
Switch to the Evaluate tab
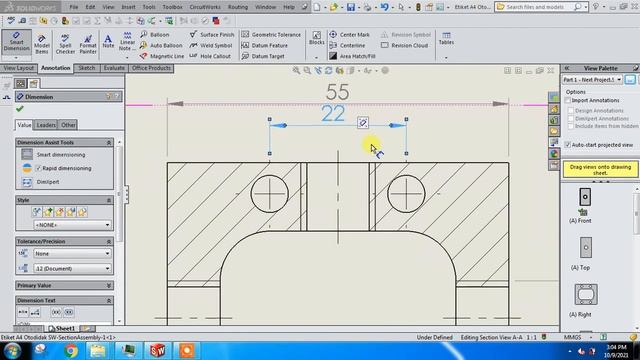coord(114,68)
